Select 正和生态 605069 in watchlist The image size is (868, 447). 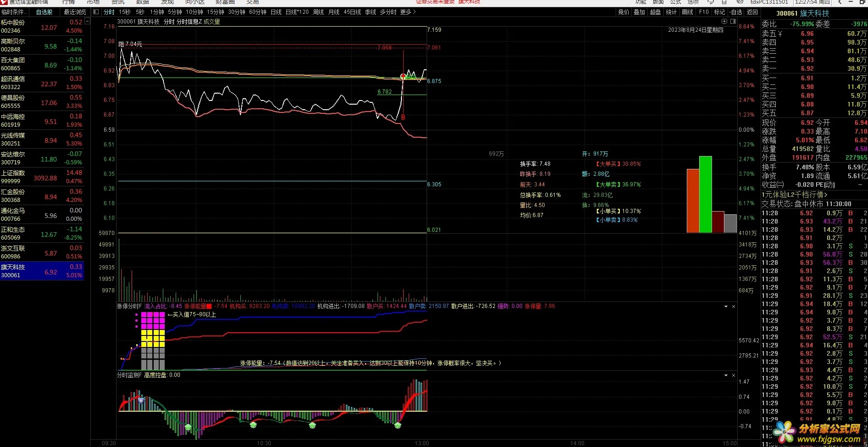pyautogui.click(x=42, y=234)
